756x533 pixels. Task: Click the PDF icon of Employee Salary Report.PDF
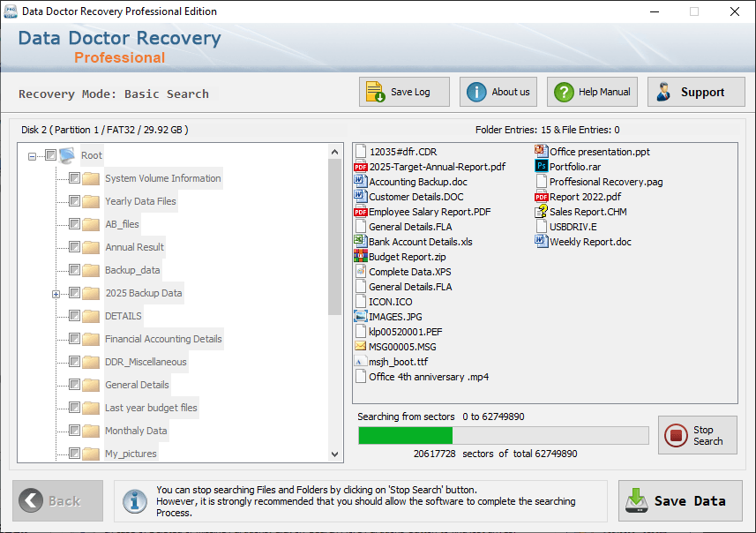pos(360,212)
